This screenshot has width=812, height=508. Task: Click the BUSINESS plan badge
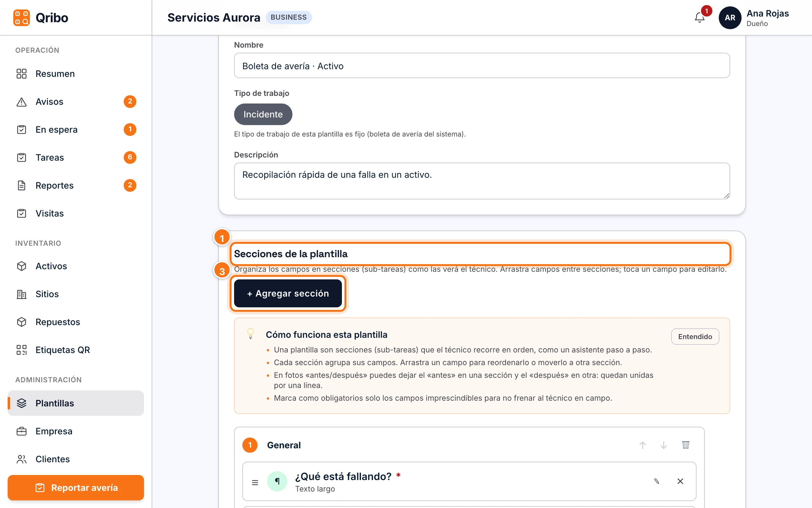click(289, 17)
